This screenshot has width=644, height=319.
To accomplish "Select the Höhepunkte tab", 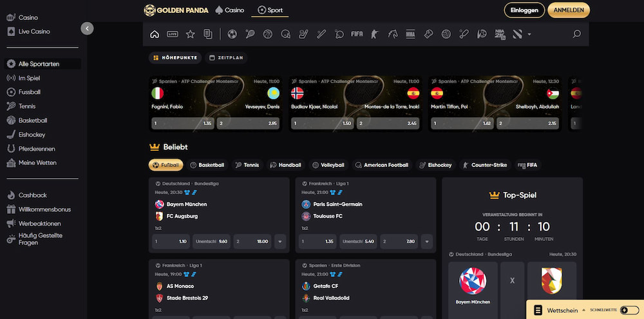I will 175,58.
